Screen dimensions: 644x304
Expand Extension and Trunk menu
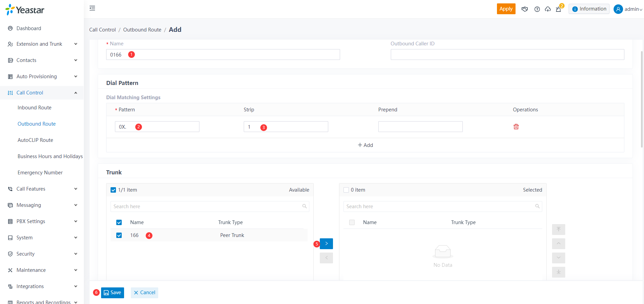pos(42,44)
